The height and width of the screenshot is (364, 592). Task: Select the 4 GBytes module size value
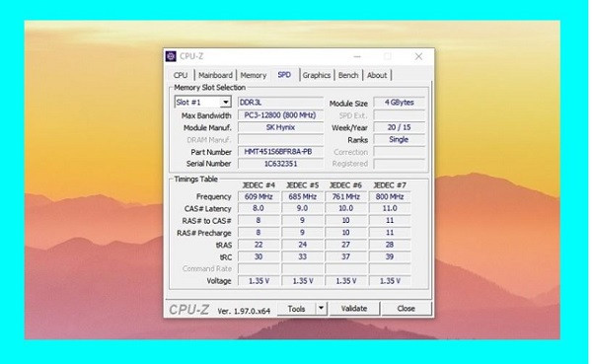click(x=399, y=103)
